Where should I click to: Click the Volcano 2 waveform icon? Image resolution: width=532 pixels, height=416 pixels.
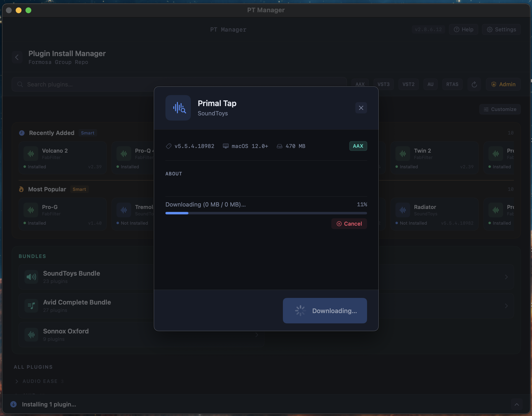[x=31, y=154]
